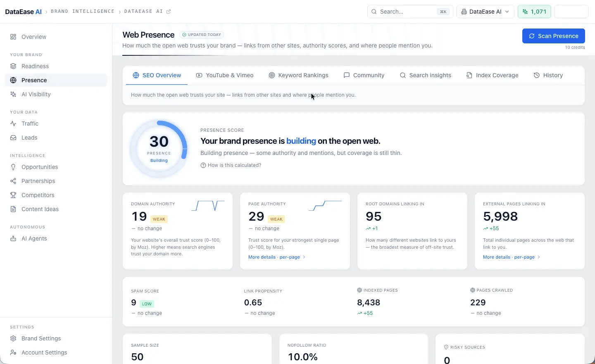This screenshot has height=364, width=595.
Task: Click the Traffic activity icon
Action: click(x=13, y=124)
